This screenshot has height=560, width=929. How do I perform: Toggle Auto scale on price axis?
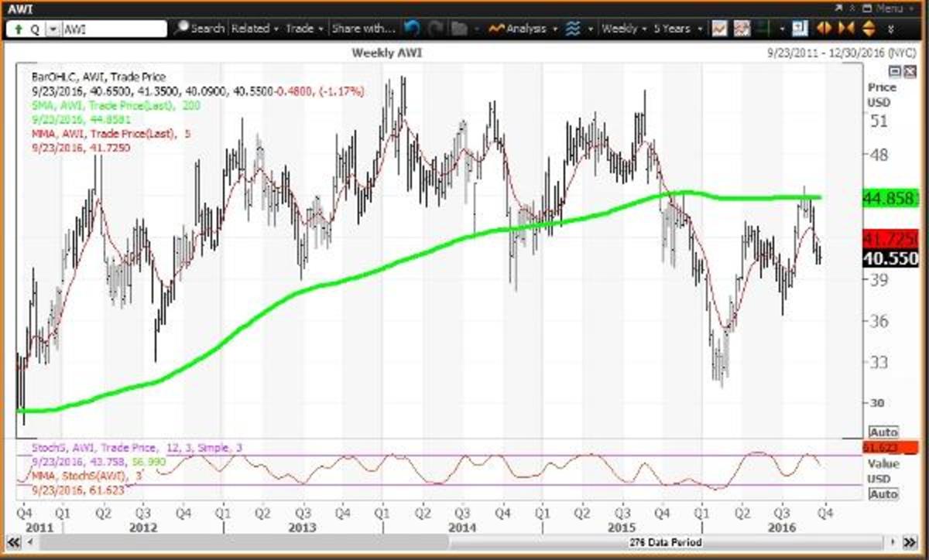tap(883, 432)
